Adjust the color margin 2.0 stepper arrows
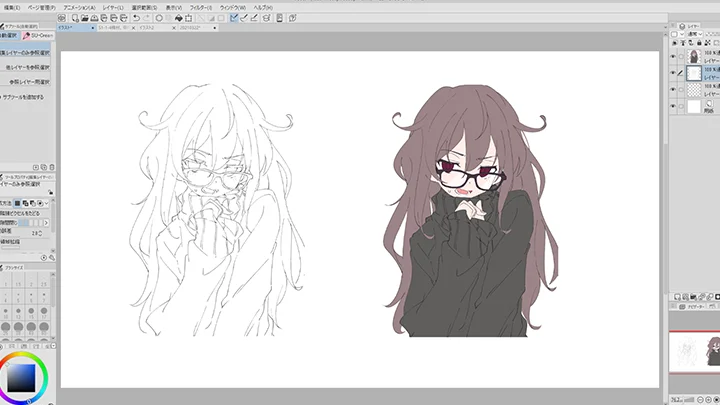Screen dimensions: 720x405 point(40,233)
